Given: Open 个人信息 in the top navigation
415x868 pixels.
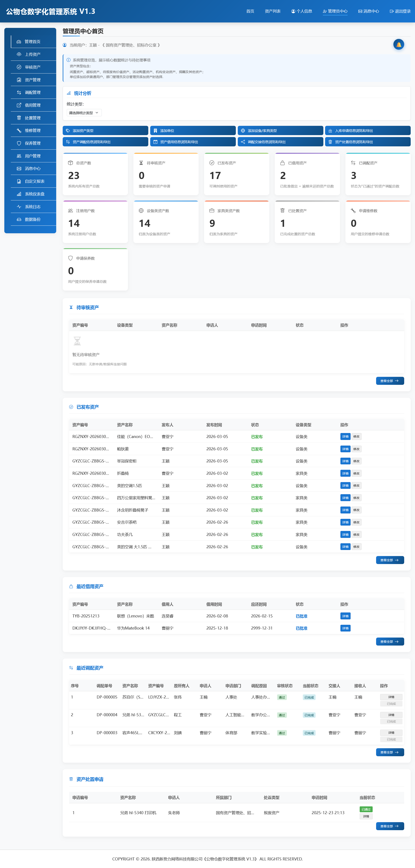Looking at the screenshot, I should (x=302, y=11).
